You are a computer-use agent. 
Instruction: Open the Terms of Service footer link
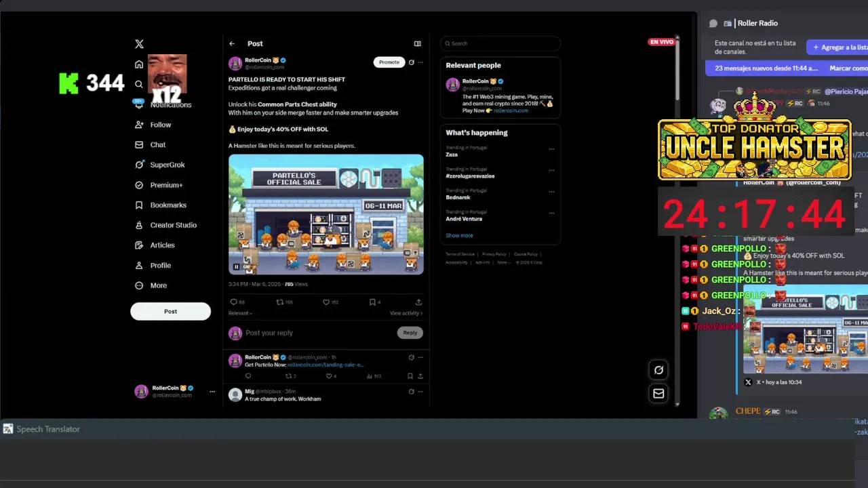(460, 254)
